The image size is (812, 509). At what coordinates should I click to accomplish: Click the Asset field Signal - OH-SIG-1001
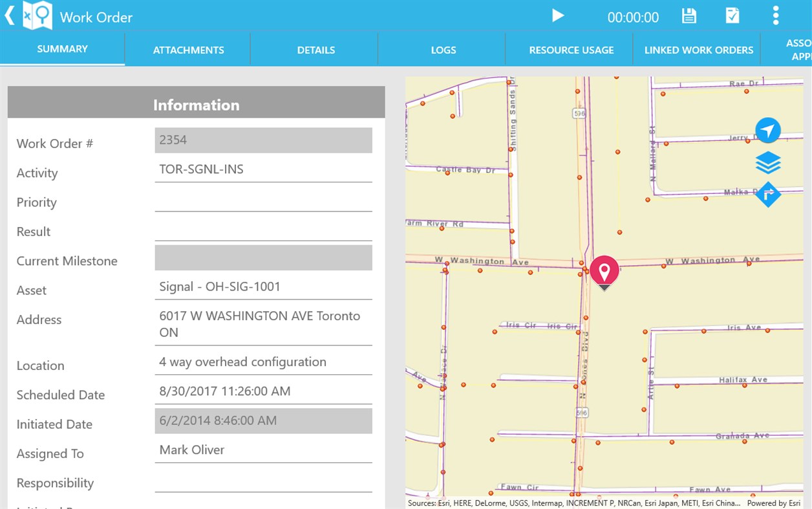point(264,287)
